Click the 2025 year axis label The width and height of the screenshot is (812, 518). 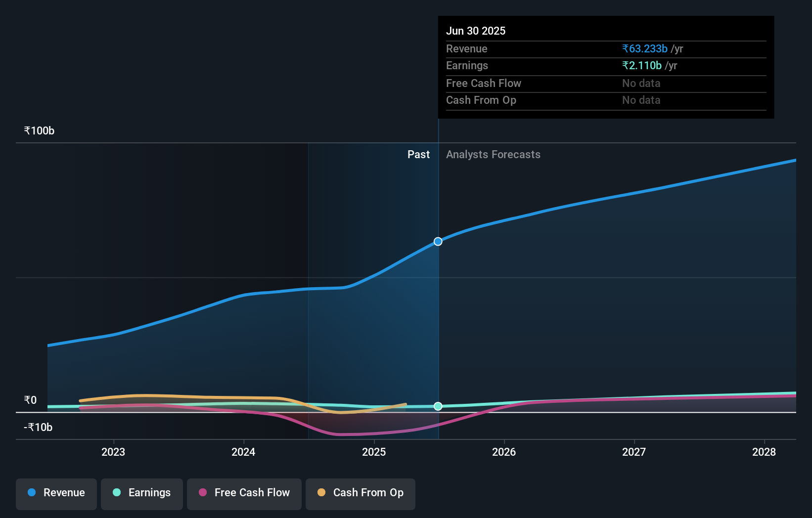coord(374,451)
